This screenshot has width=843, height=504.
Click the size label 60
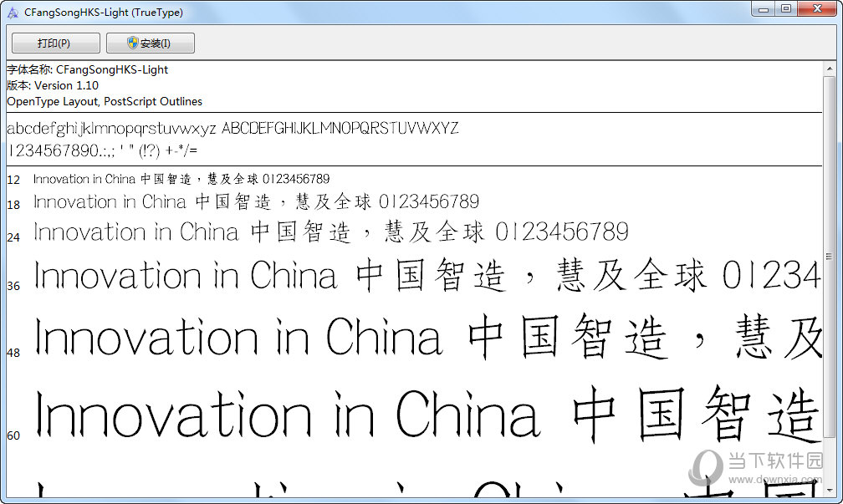[x=13, y=435]
